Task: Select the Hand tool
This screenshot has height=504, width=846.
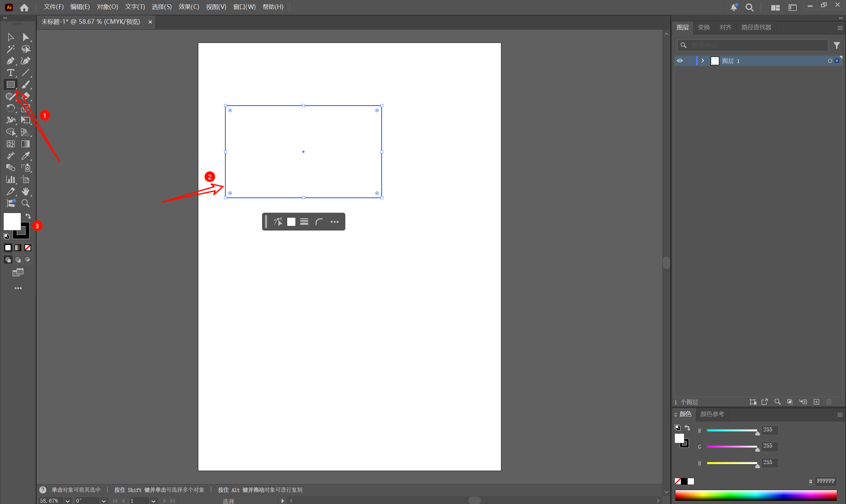Action: coord(25,192)
